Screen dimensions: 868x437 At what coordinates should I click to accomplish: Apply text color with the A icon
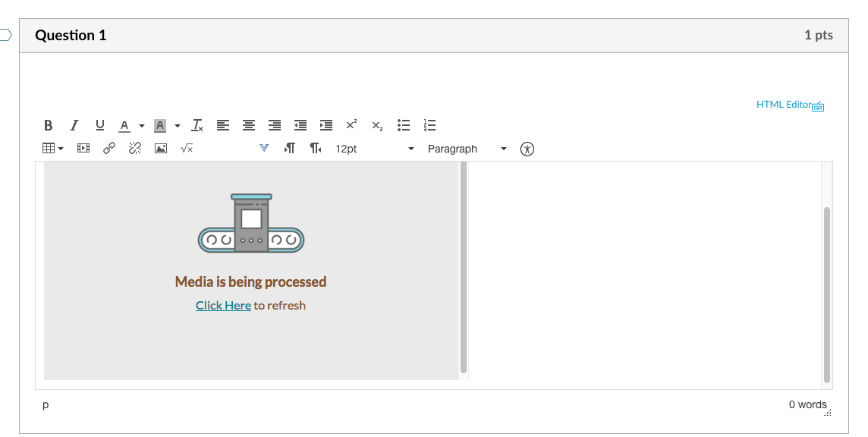(x=124, y=126)
